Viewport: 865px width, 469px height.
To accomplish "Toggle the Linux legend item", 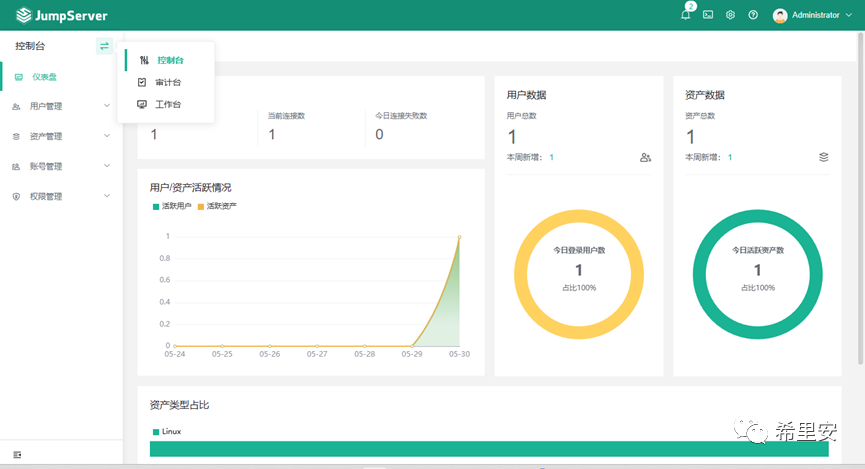I will click(x=167, y=431).
